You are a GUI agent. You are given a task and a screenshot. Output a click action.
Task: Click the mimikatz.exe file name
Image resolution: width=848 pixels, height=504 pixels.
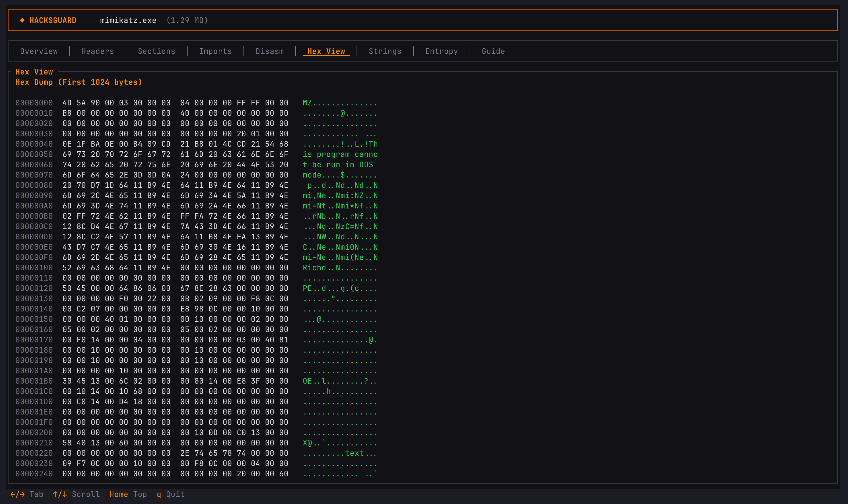[x=128, y=20]
